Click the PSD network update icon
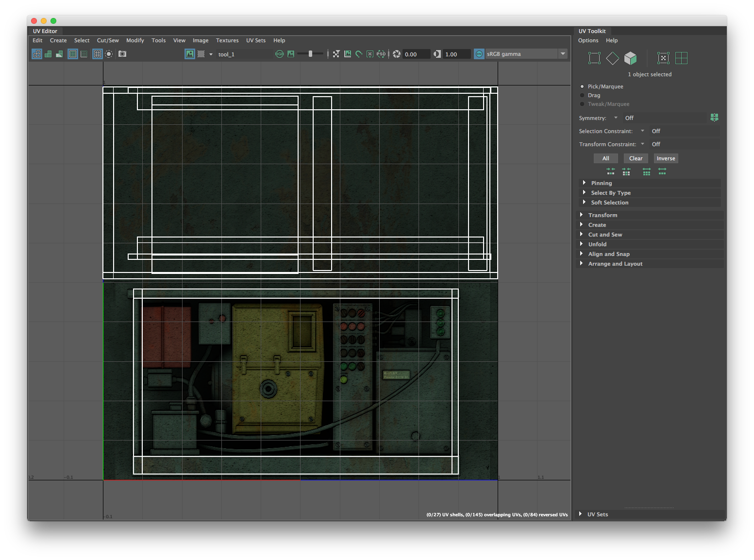Image resolution: width=754 pixels, height=560 pixels. [x=381, y=54]
